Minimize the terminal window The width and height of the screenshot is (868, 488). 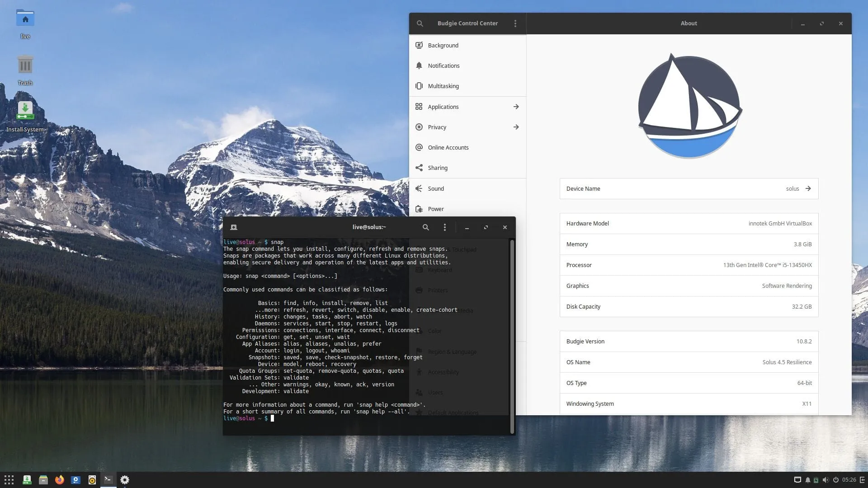click(467, 227)
